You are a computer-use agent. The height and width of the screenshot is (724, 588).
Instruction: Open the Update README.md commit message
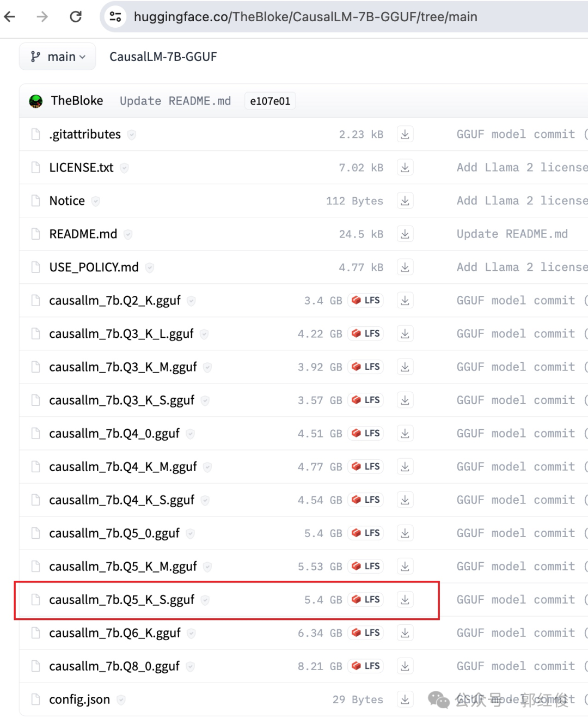(175, 101)
